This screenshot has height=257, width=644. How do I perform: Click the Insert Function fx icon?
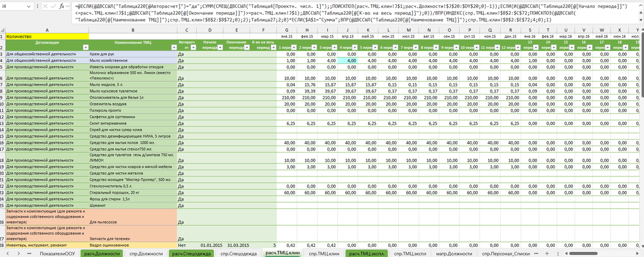(x=61, y=5)
